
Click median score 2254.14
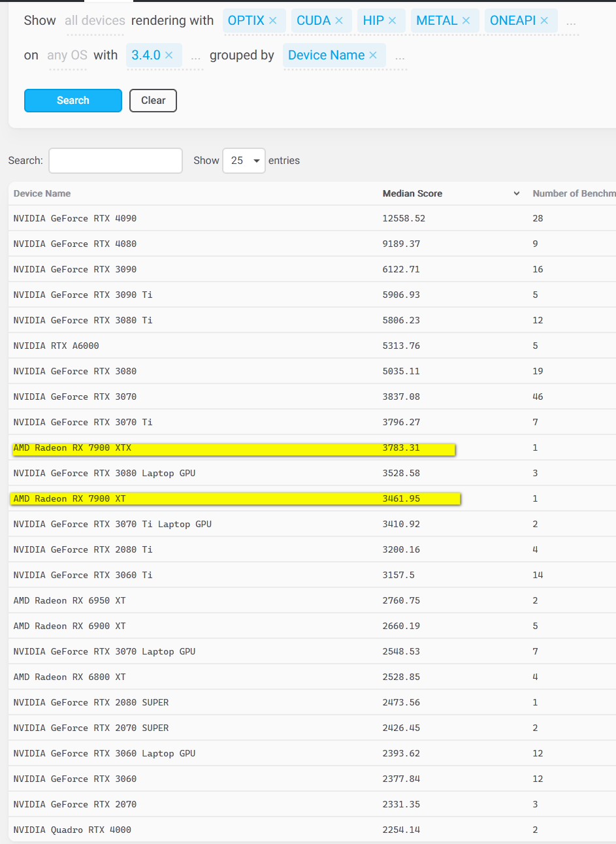[x=401, y=830]
